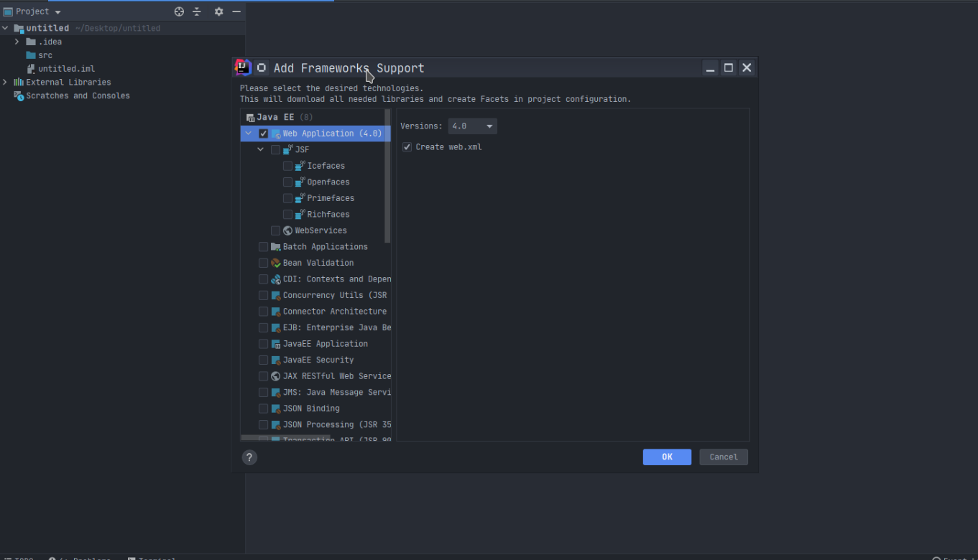Close the Add Frameworks Support dialog

pyautogui.click(x=747, y=67)
